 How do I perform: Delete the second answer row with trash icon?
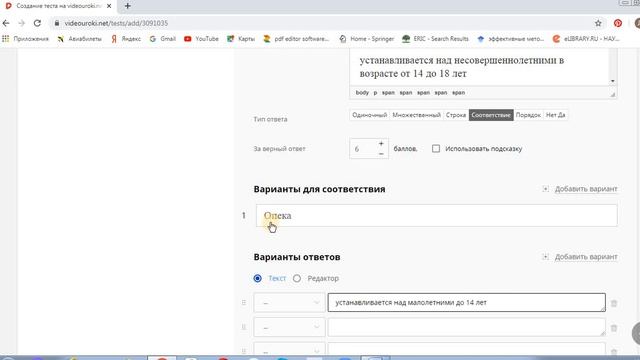point(613,328)
